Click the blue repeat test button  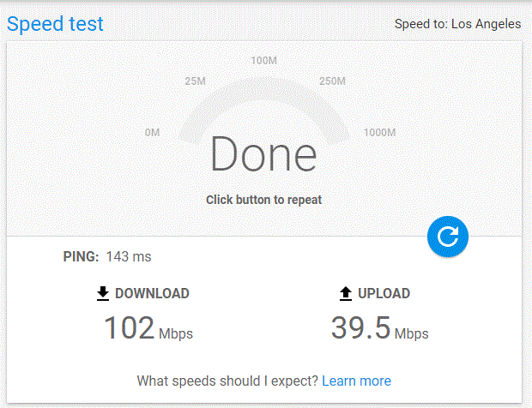tap(447, 236)
